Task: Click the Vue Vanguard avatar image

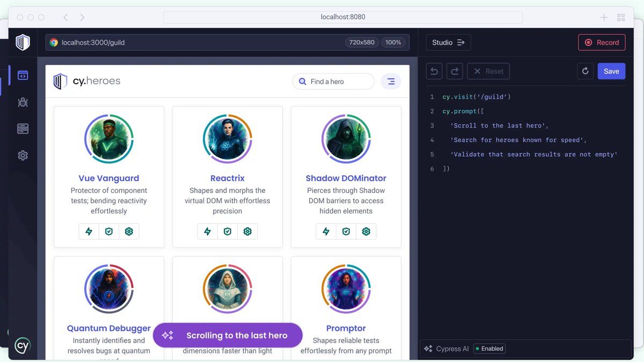Action: tap(109, 139)
